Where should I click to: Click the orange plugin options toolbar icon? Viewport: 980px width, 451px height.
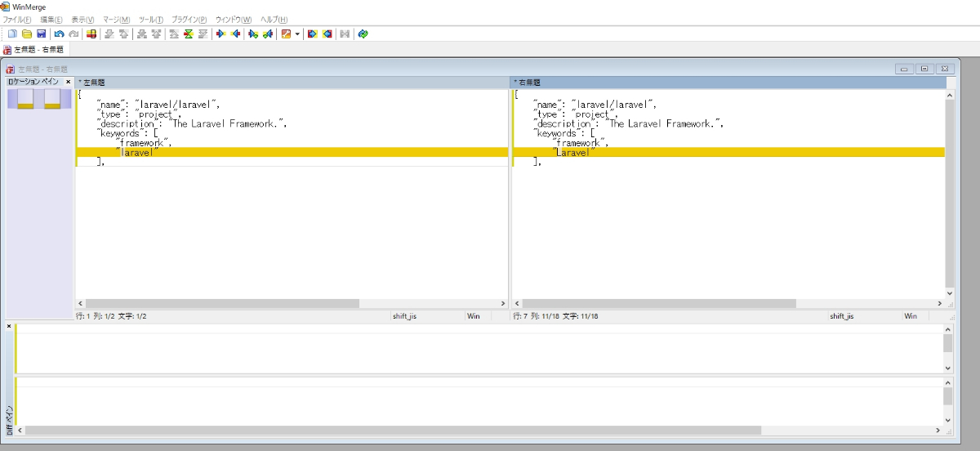286,33
